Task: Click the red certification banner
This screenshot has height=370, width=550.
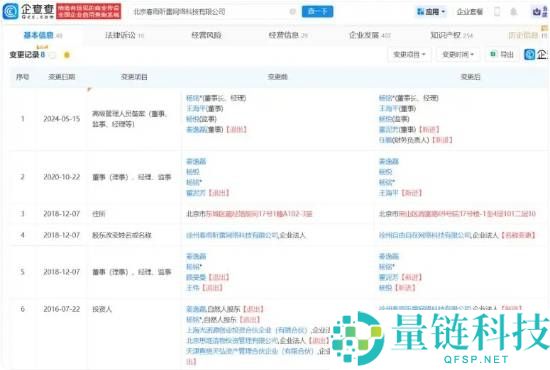Action: [x=88, y=11]
